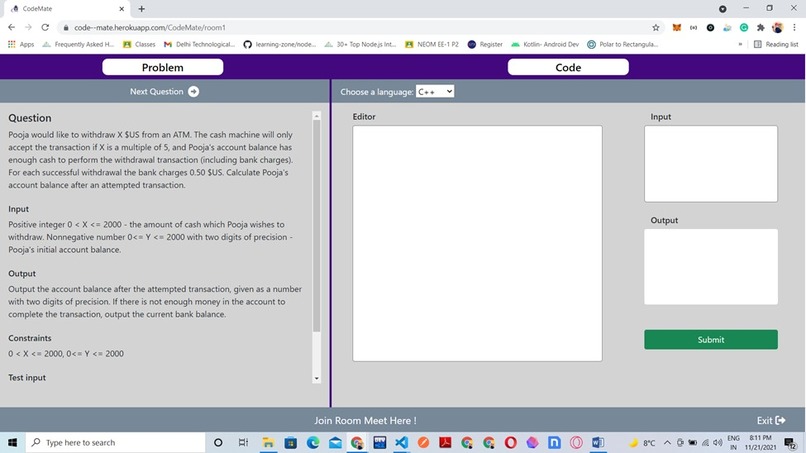Click the question scrollbar down arrow
The image size is (806, 453).
(317, 378)
